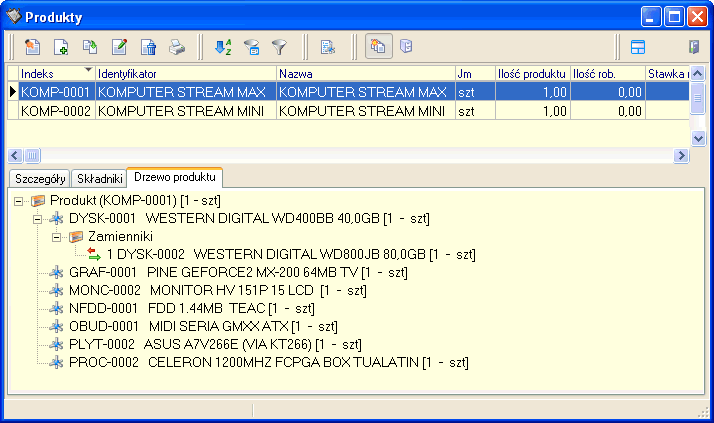Click the Nazwa column header

(x=366, y=74)
